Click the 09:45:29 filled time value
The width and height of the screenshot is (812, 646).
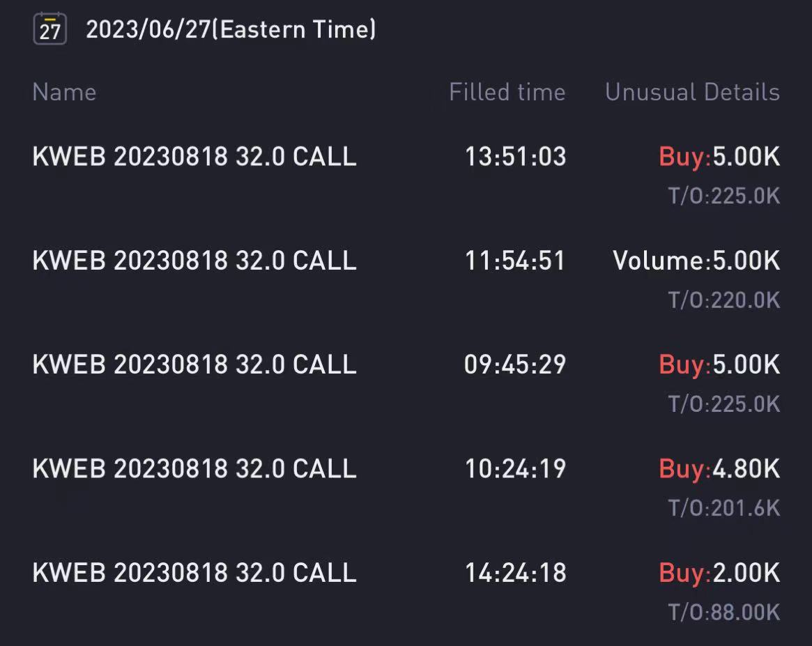(515, 364)
